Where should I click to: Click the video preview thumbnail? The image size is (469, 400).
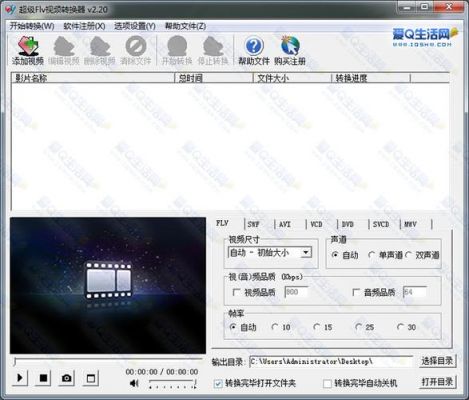coord(108,286)
